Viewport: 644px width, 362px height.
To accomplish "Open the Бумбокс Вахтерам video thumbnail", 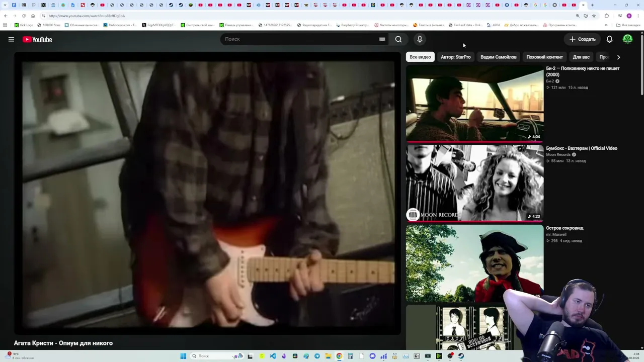I will tap(475, 184).
